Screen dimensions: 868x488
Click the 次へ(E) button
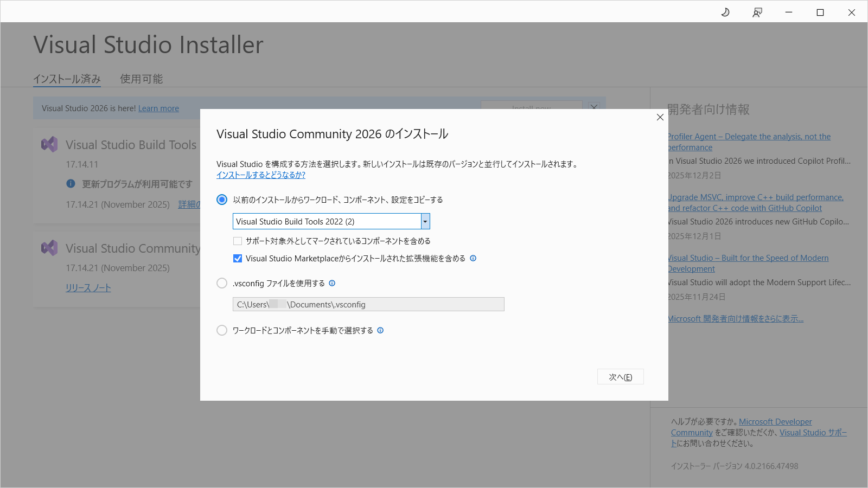click(620, 377)
